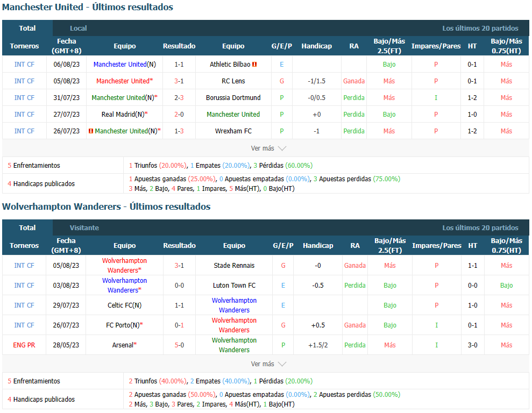Open Luton Town FC team link
Screen dimensions: 532x413
click(x=234, y=286)
